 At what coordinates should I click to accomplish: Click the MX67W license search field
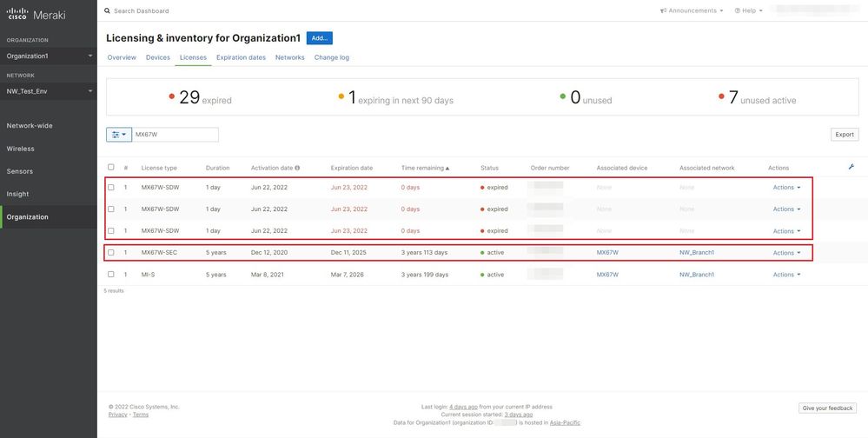tap(174, 135)
